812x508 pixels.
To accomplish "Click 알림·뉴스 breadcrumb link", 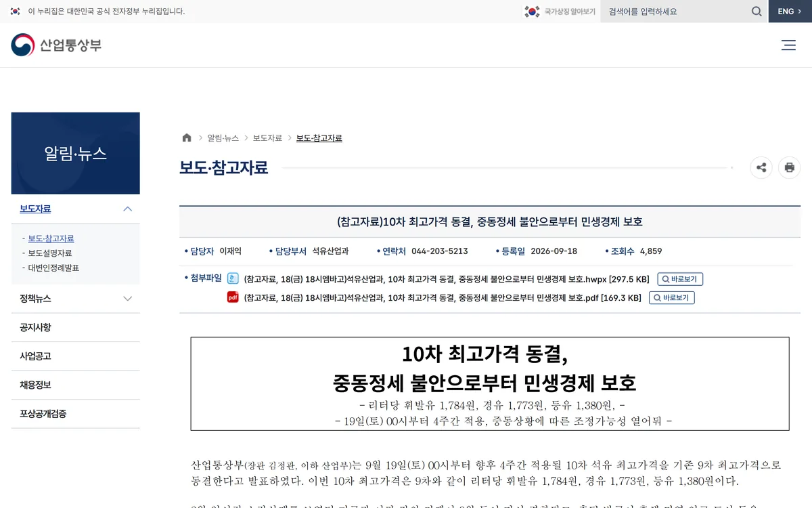I will (223, 138).
